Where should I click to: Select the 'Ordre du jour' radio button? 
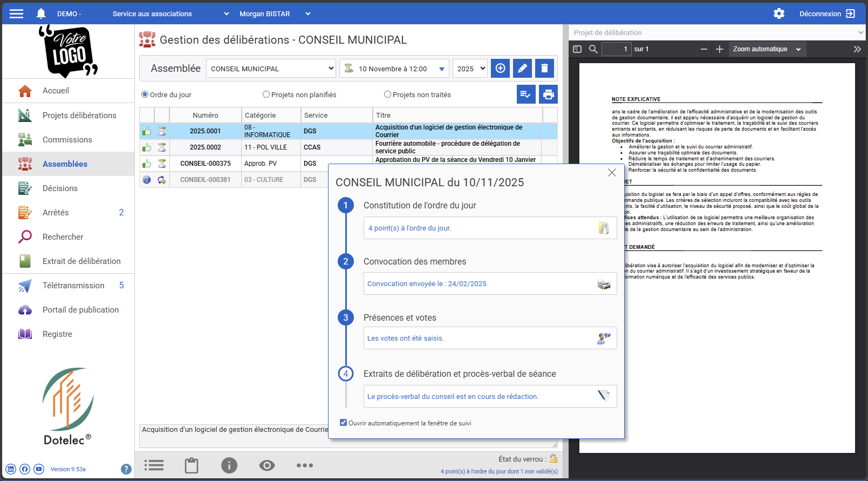(145, 94)
